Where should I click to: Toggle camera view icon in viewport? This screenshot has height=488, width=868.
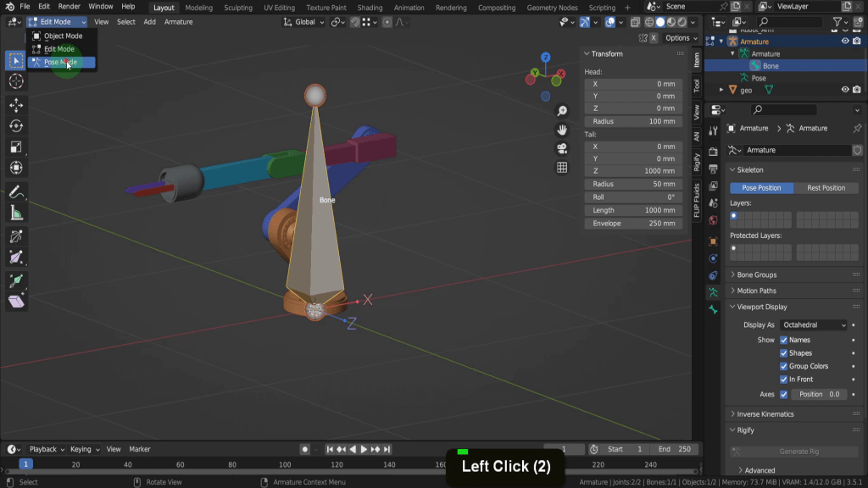[562, 148]
